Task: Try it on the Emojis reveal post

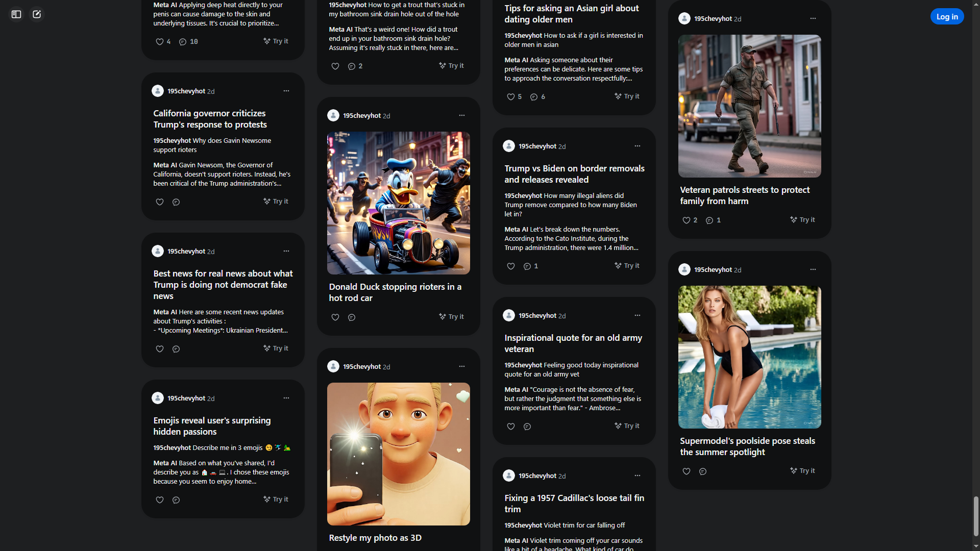Action: click(x=276, y=499)
